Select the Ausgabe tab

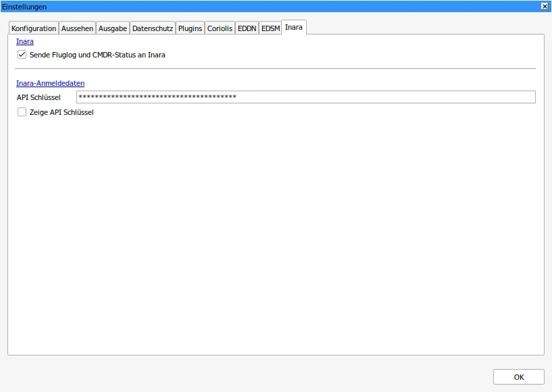pos(112,28)
